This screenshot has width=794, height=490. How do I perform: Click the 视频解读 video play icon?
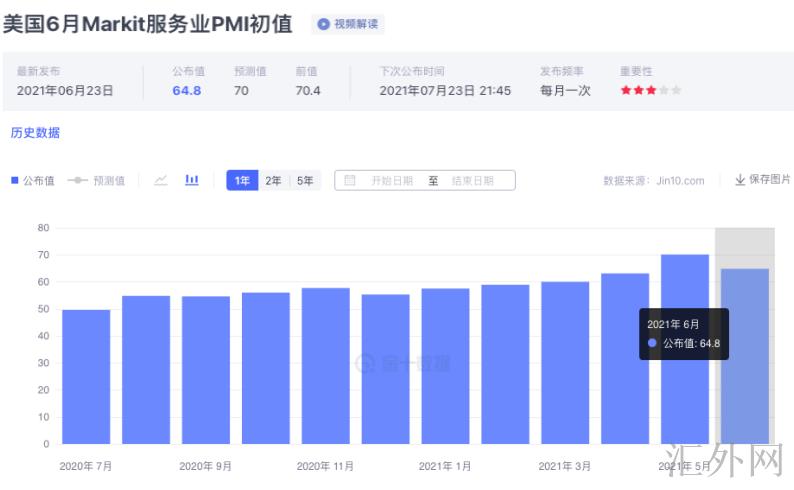[x=324, y=24]
